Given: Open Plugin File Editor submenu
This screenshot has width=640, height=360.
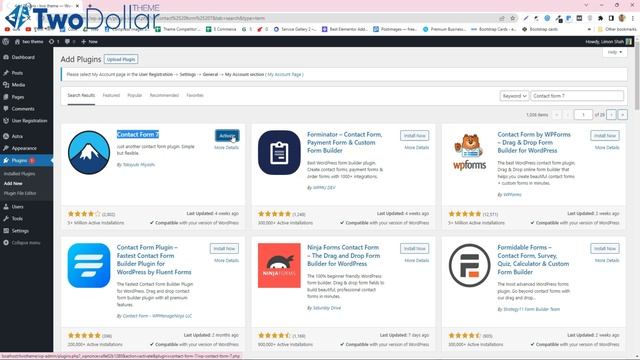Looking at the screenshot, I should [20, 193].
